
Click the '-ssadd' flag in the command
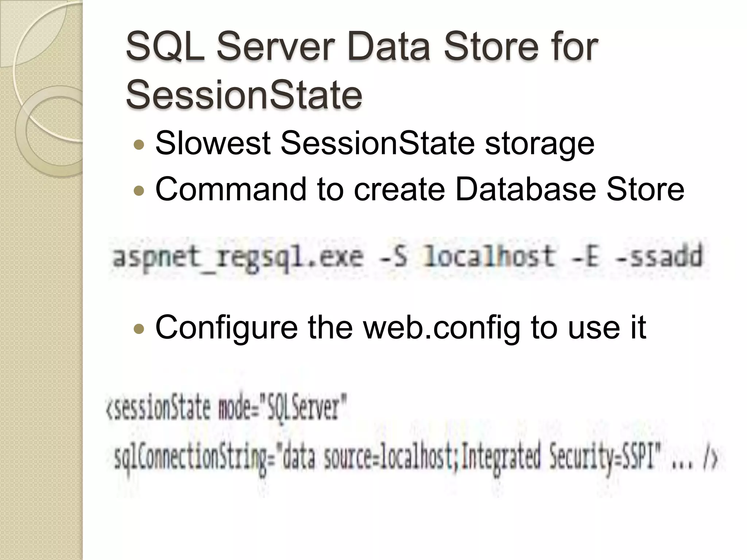coord(659,256)
